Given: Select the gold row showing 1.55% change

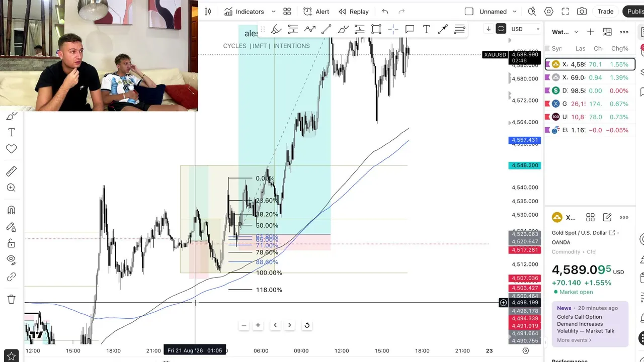Looking at the screenshot, I should click(590, 64).
